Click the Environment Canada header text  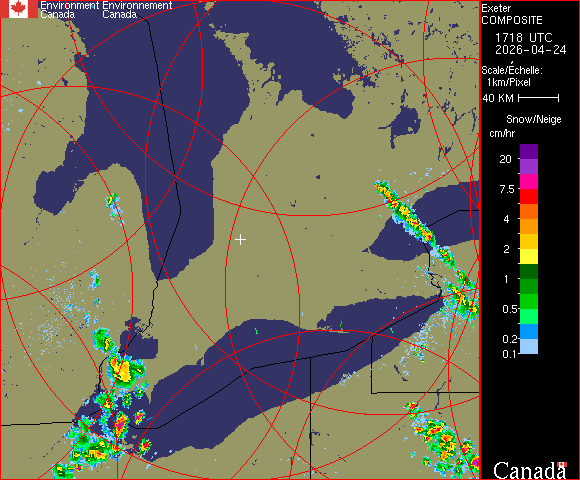pos(70,10)
